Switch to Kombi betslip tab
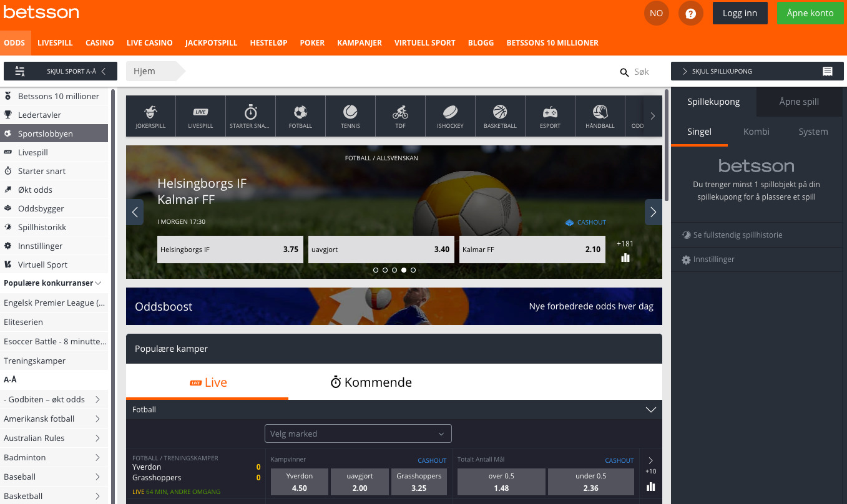 (x=756, y=132)
